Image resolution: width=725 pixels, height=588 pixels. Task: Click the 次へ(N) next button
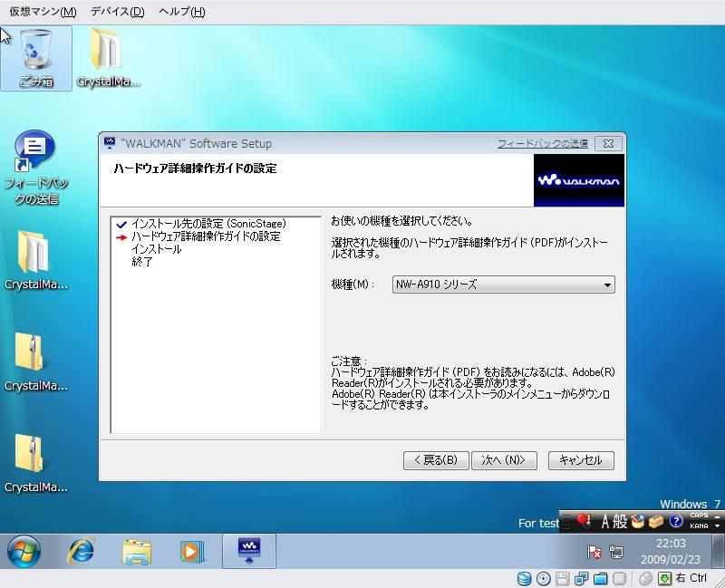(x=504, y=460)
